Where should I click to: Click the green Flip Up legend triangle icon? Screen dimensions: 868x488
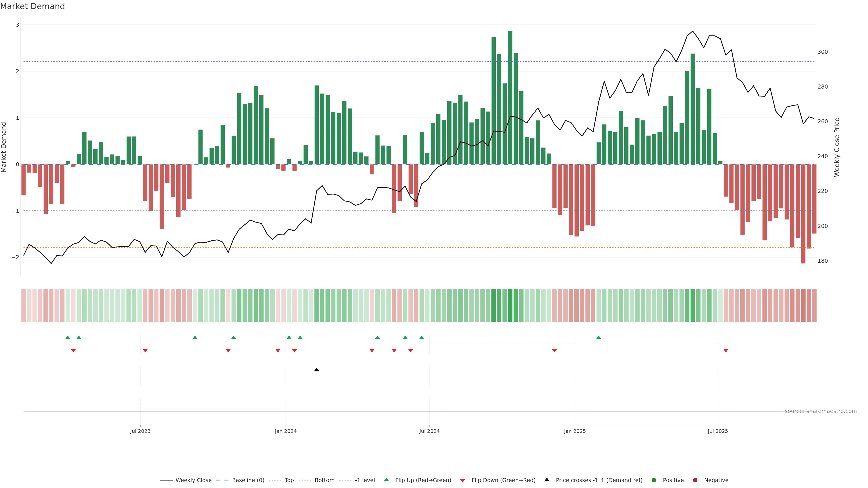click(x=387, y=480)
